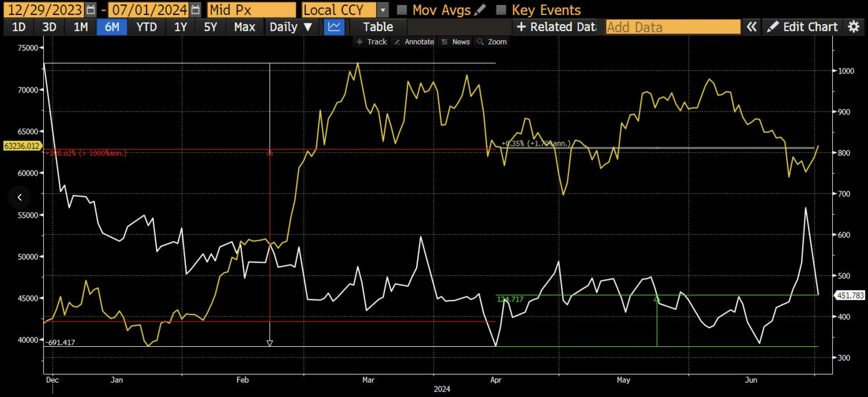The width and height of the screenshot is (868, 397).
Task: Click the Table view button
Action: tap(378, 27)
